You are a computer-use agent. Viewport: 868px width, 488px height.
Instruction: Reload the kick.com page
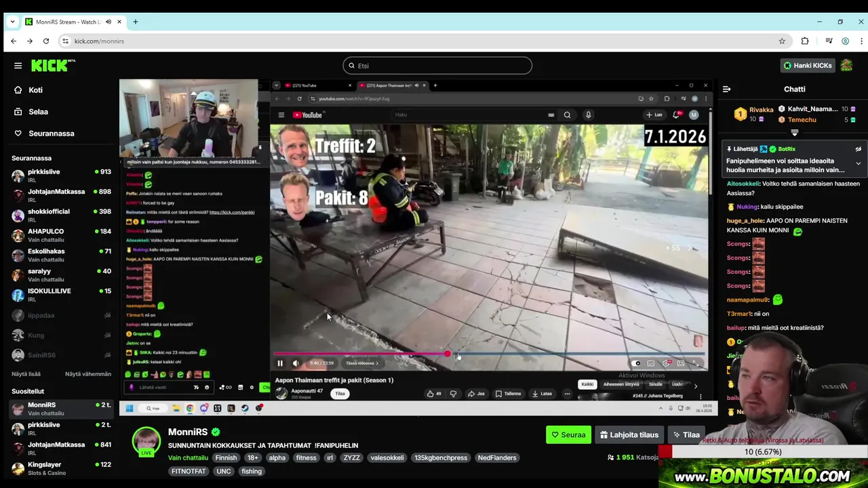tap(46, 41)
